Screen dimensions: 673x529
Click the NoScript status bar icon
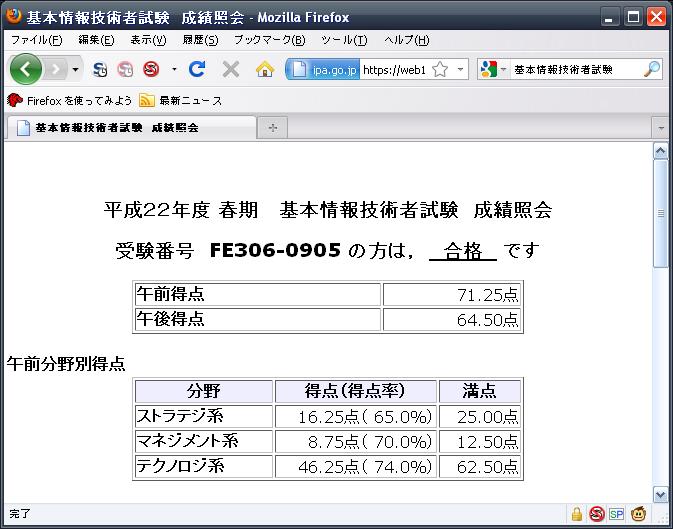click(x=597, y=514)
